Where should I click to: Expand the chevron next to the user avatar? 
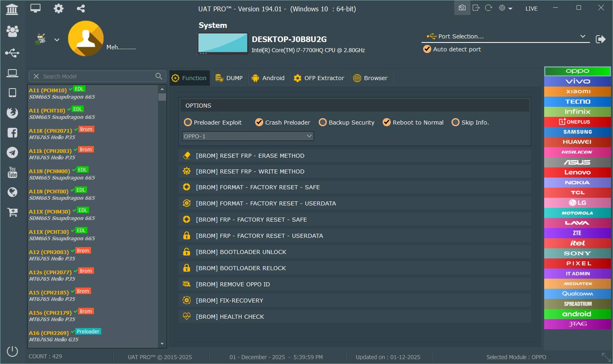click(57, 40)
